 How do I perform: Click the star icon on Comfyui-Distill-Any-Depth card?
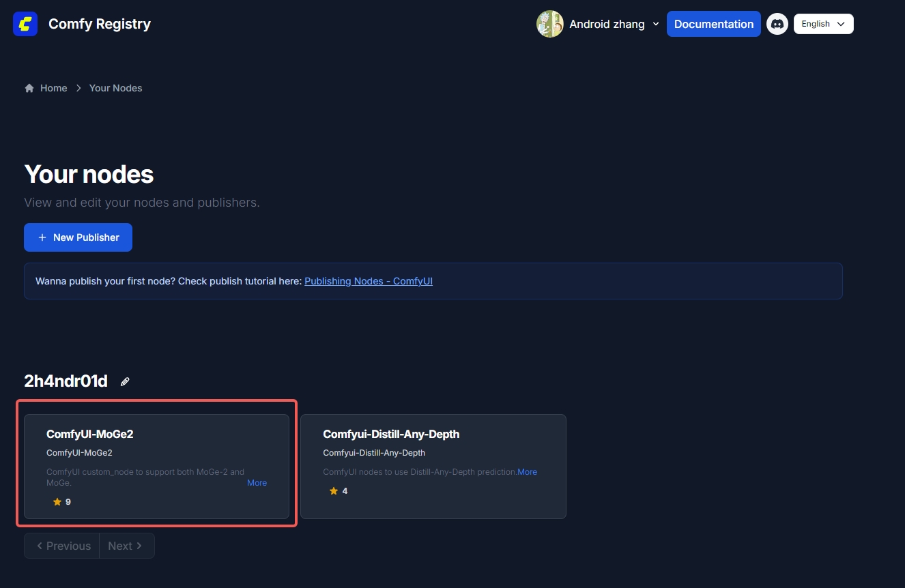[334, 490]
